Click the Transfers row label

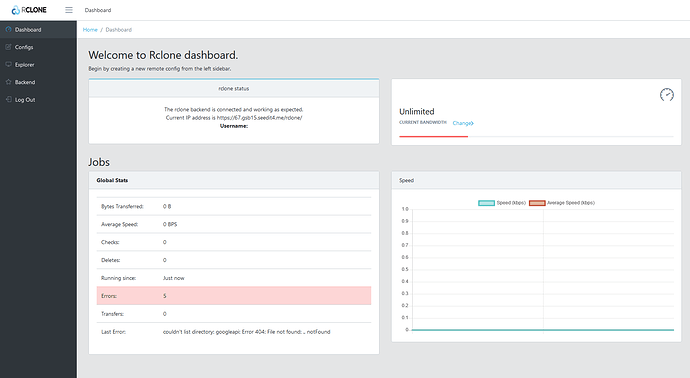112,314
